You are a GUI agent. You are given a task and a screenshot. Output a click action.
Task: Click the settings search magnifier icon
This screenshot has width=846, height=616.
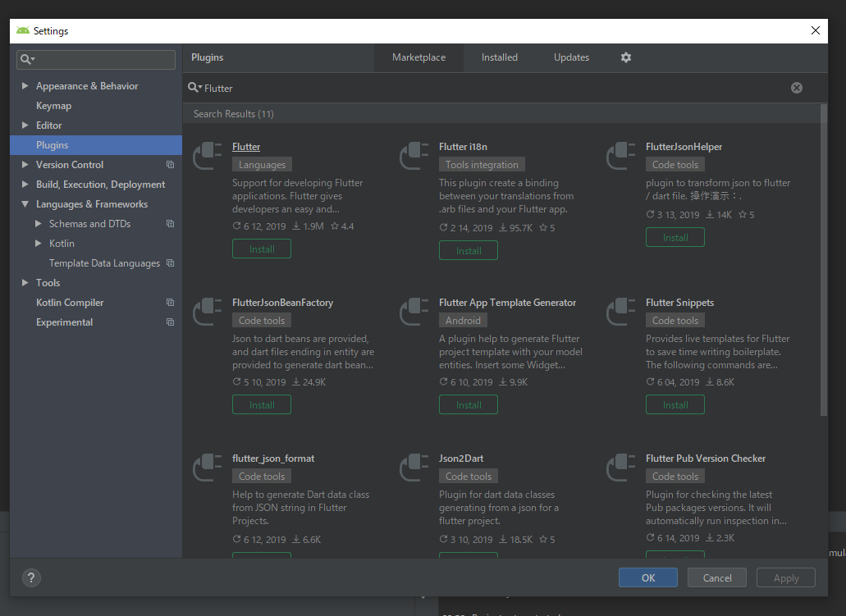(28, 59)
